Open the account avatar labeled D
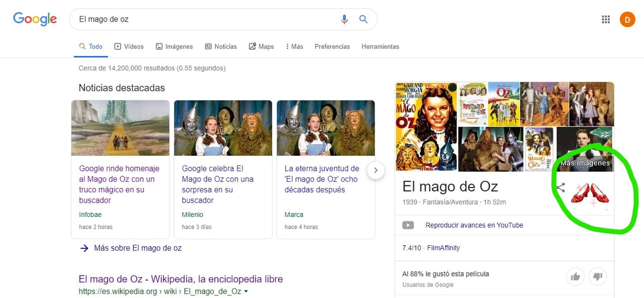The width and height of the screenshot is (644, 298). pos(627,20)
